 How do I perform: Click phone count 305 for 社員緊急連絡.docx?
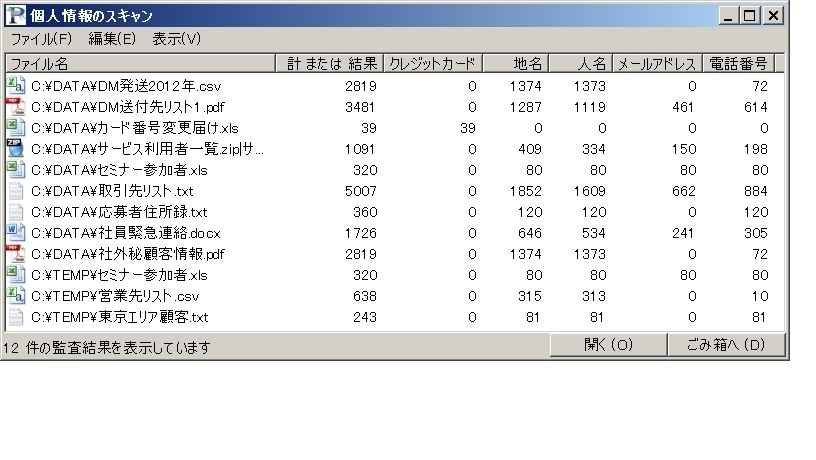[756, 233]
